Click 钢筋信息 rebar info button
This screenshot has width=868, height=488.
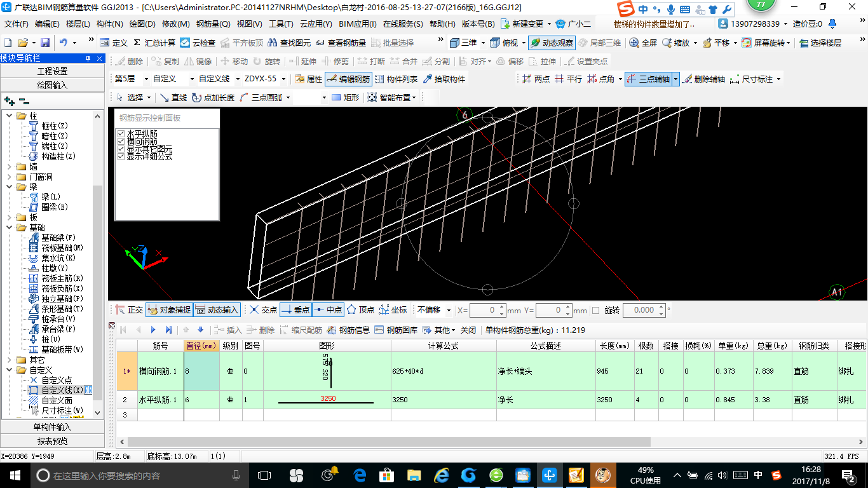click(x=348, y=330)
